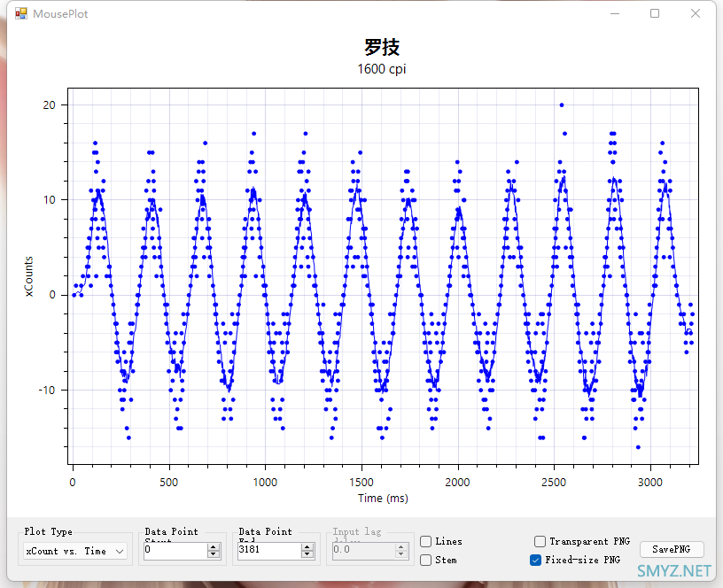The width and height of the screenshot is (723, 588).
Task: Decrease Data Point End with down arrow
Action: [307, 553]
